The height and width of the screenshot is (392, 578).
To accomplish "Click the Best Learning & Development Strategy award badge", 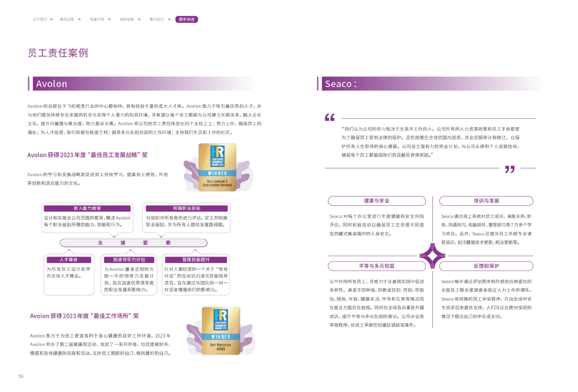I will click(x=217, y=167).
